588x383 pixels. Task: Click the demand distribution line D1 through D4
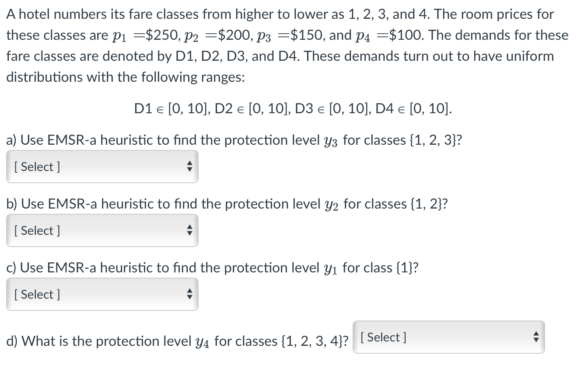tap(294, 108)
